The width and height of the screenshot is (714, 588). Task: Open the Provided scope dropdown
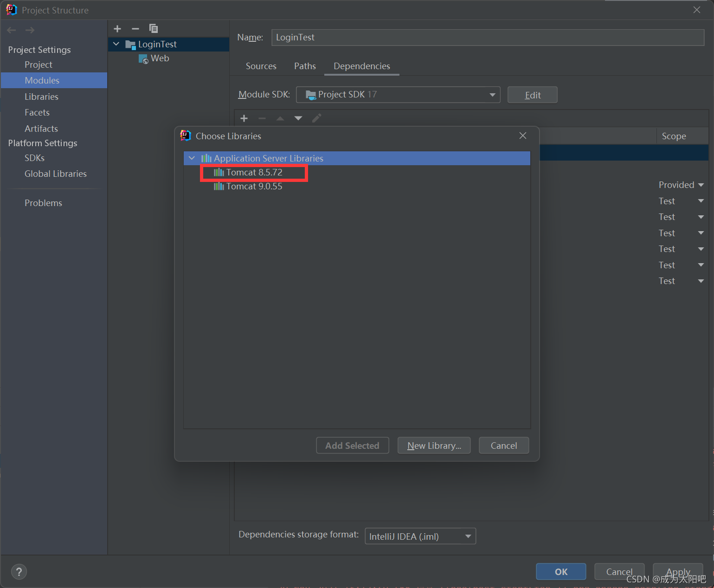click(681, 185)
